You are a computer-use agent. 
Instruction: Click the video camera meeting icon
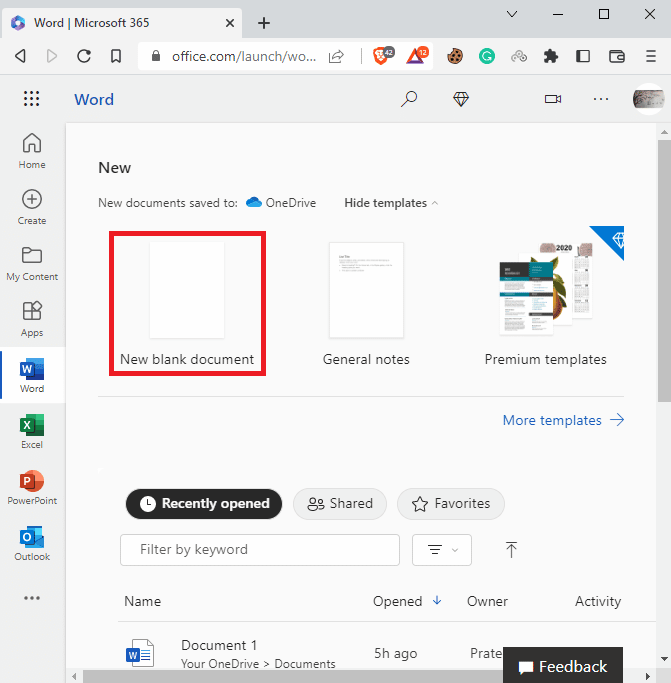point(553,99)
